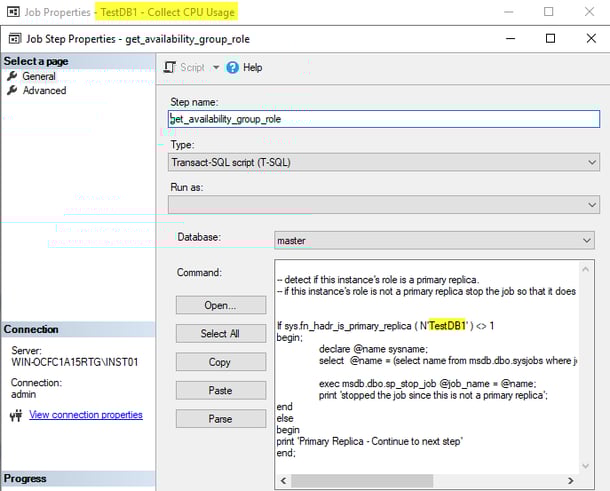The image size is (610, 491).
Task: Open the General page
Action: tap(38, 76)
